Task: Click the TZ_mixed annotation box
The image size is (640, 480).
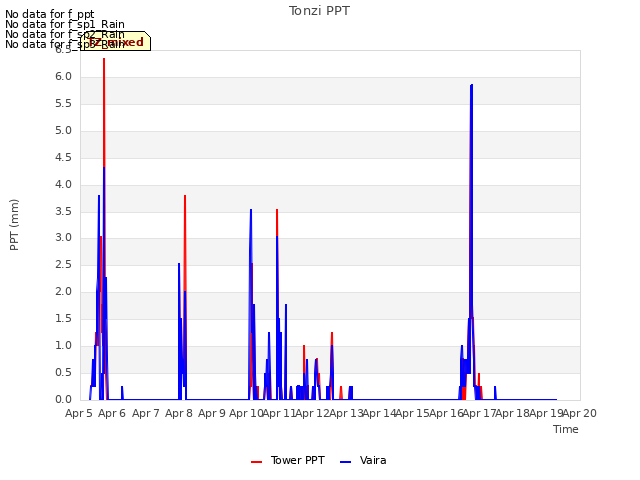Action: coord(116,41)
